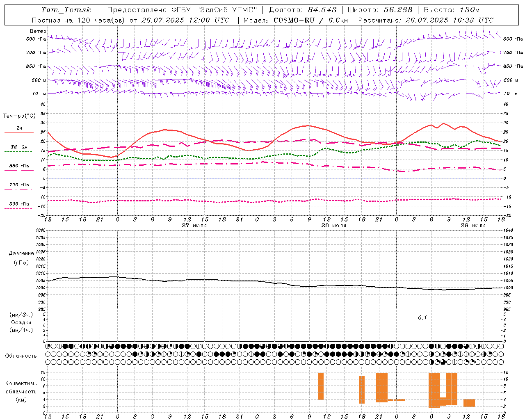The width and height of the screenshot is (525, 420).
Task: Click the 27 июля date label
Action: click(x=194, y=226)
